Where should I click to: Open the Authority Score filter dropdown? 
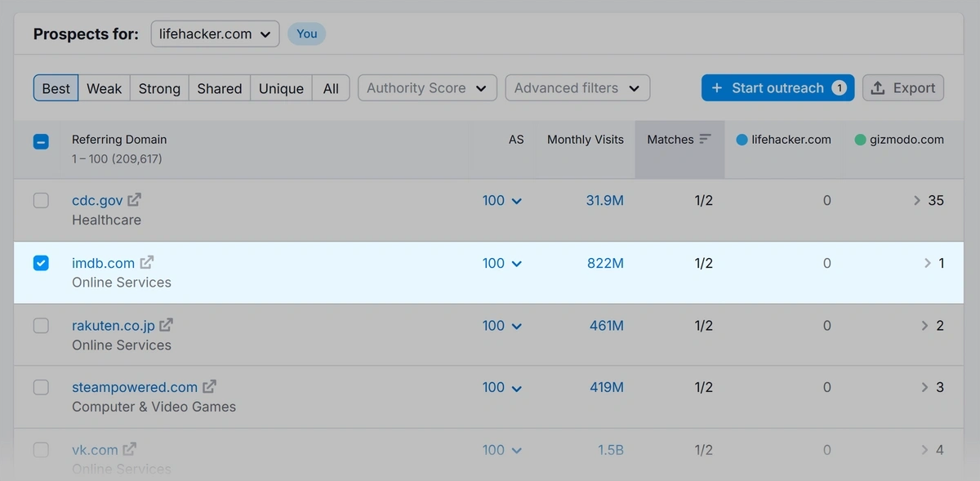pos(427,88)
